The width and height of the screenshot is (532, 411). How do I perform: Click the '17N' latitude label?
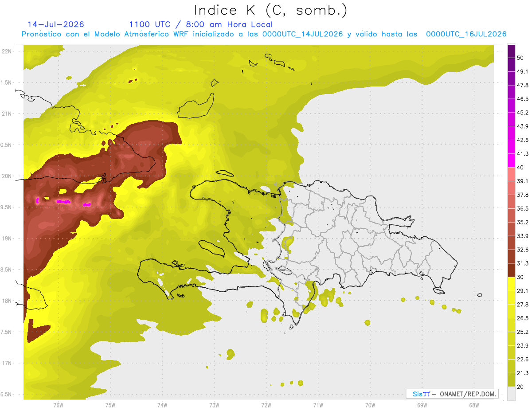[7, 364]
